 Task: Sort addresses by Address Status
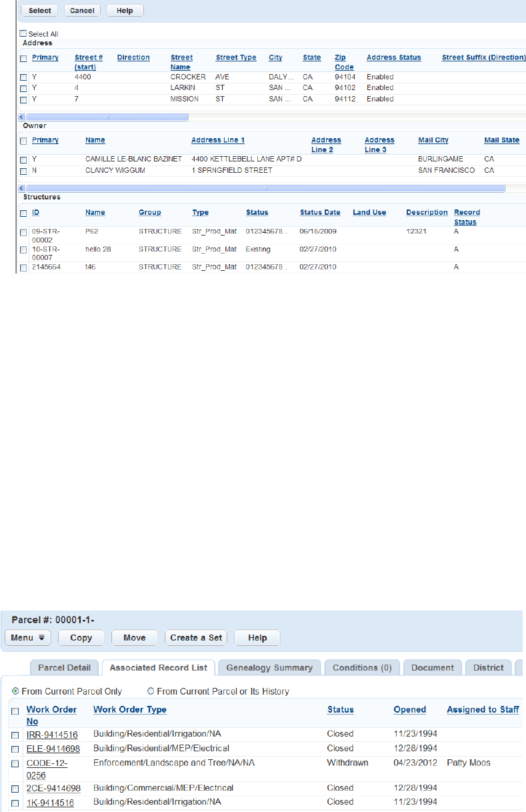tap(394, 57)
